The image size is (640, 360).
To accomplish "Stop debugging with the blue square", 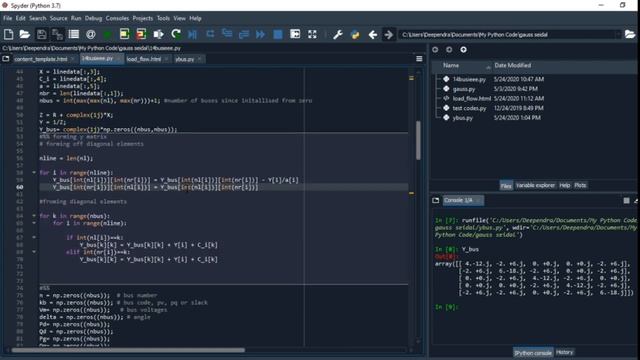I will [278, 35].
